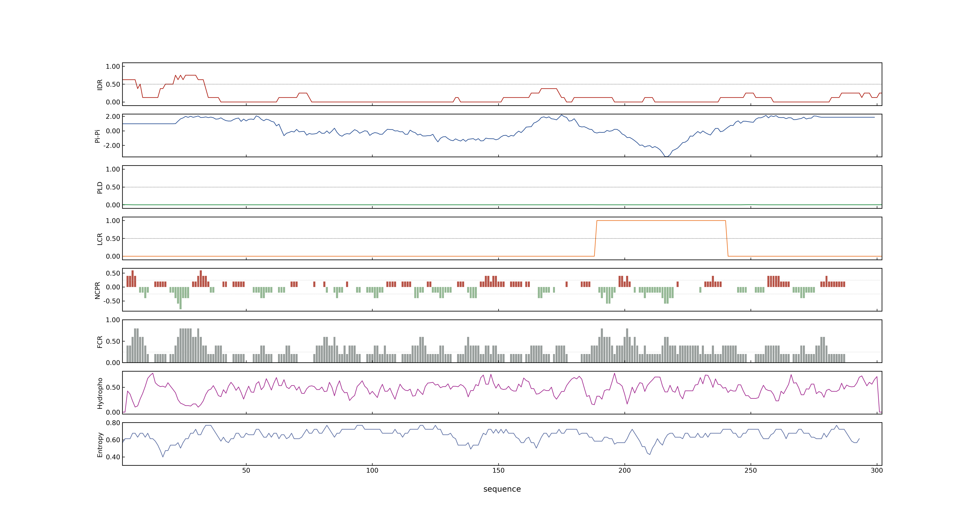
Task: Click the -2.00 tick on Pi-Pi panel
Action: click(111, 145)
